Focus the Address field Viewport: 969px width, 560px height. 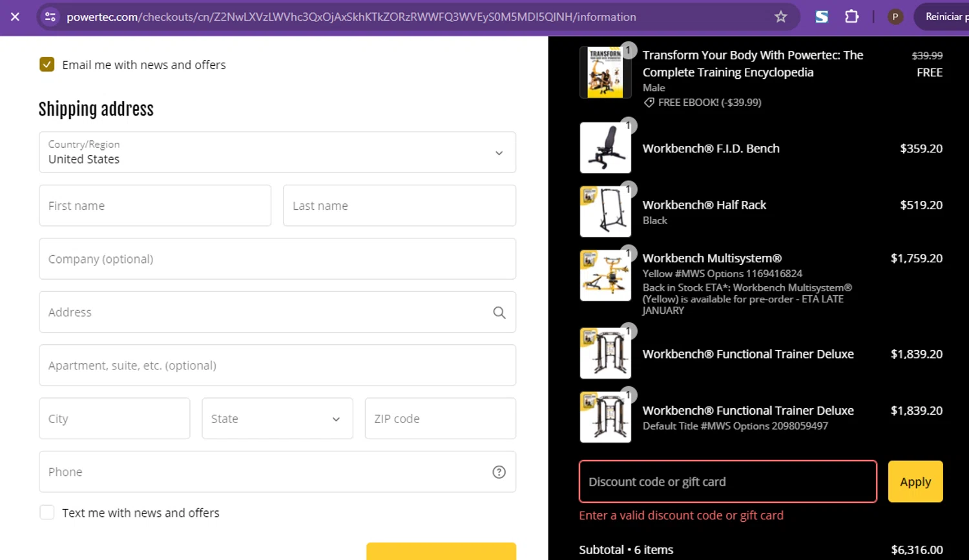click(x=277, y=312)
